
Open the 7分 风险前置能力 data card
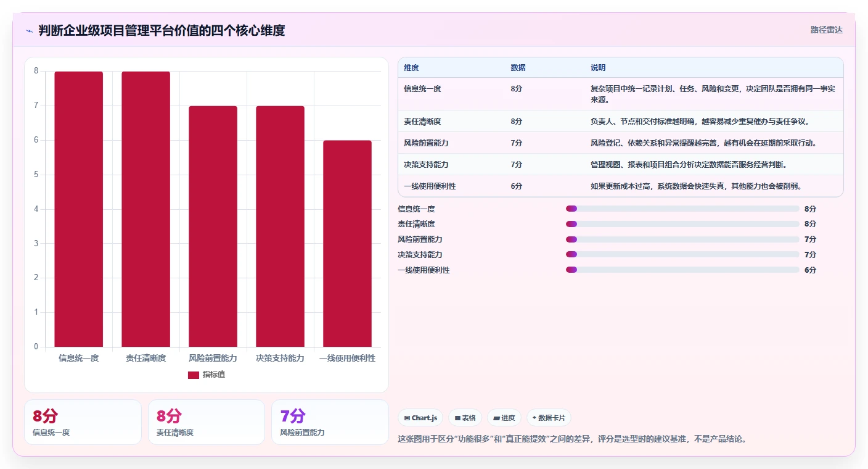(330, 422)
